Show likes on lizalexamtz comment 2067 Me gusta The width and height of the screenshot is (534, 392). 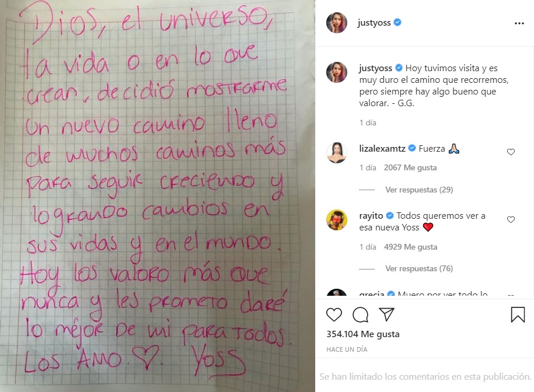point(410,168)
